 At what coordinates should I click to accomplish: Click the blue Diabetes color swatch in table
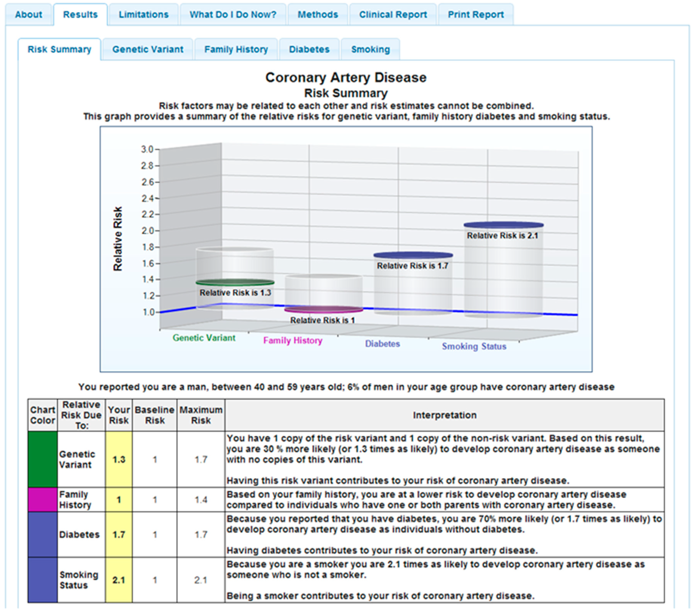click(43, 534)
